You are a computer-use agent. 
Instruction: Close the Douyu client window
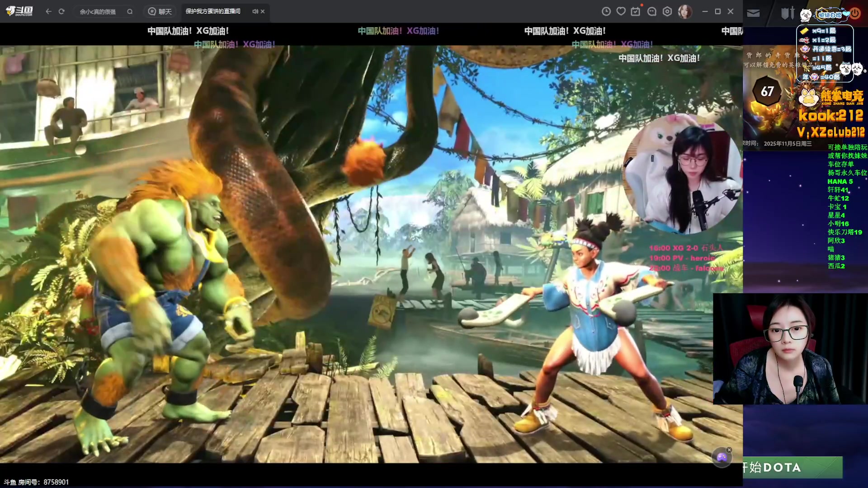[731, 11]
